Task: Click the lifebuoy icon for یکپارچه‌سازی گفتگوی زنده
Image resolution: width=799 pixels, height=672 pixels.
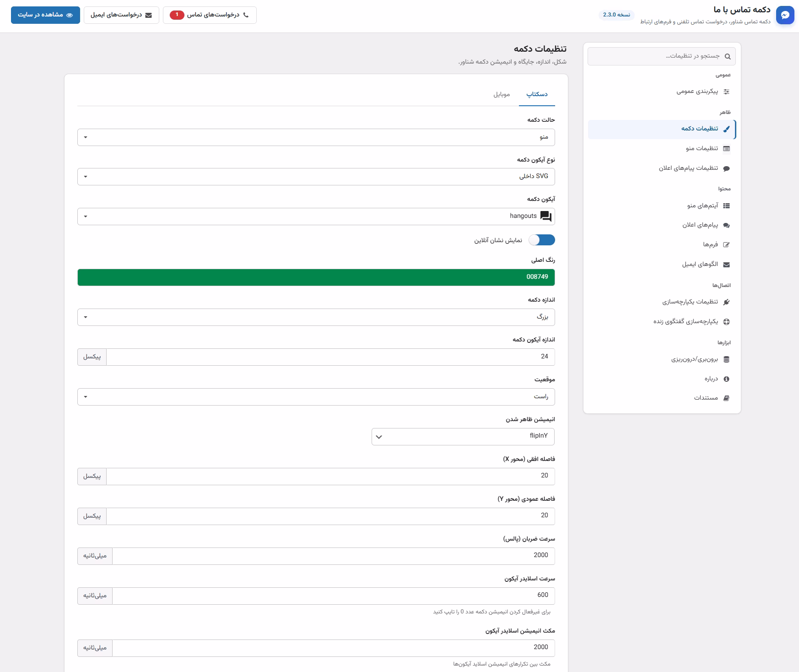Action: pos(726,322)
